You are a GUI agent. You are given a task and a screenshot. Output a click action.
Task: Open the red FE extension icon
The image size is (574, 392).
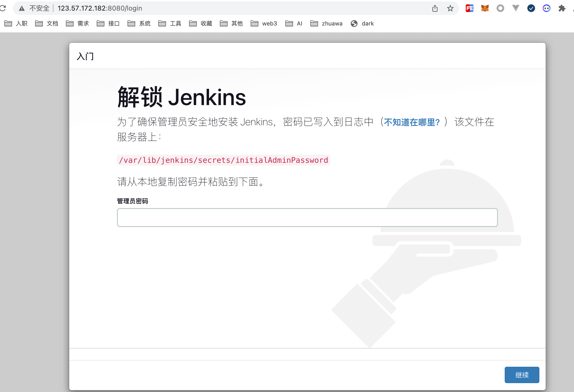click(469, 8)
